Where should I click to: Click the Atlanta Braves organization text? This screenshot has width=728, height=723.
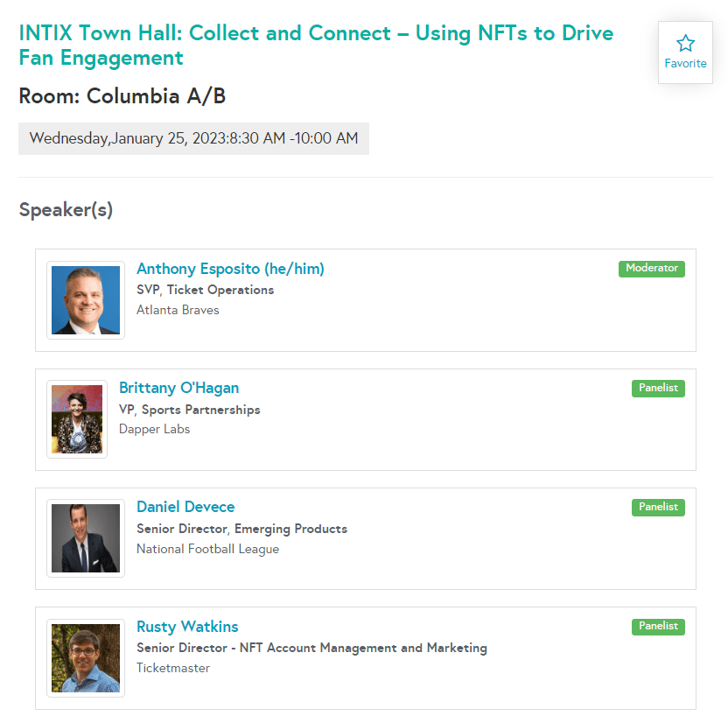(x=178, y=310)
